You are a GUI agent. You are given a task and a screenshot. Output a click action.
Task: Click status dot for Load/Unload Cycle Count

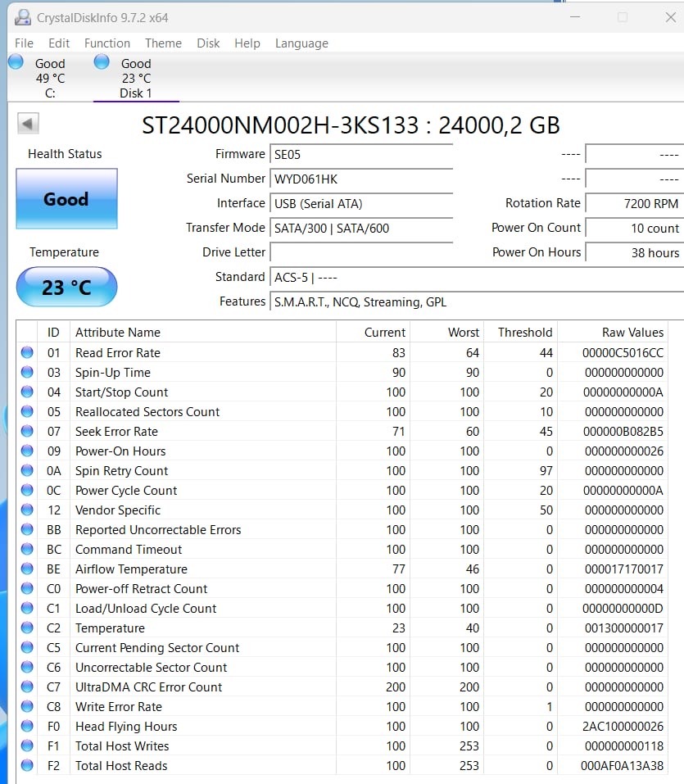tap(27, 608)
